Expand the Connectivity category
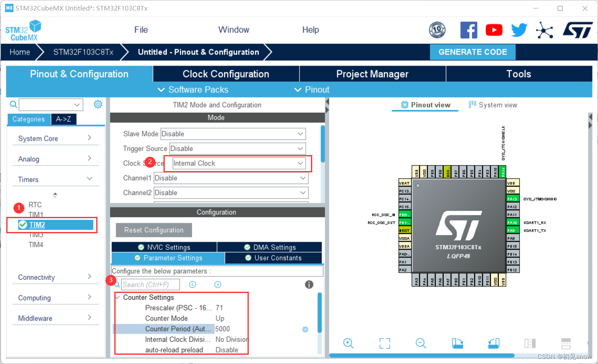Viewport: 598px width, 364px height. 55,277
